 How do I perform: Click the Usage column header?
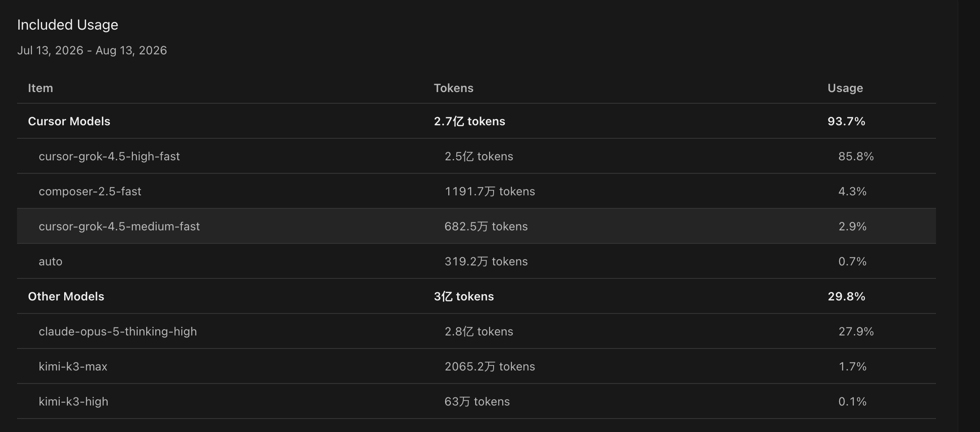[x=845, y=88]
